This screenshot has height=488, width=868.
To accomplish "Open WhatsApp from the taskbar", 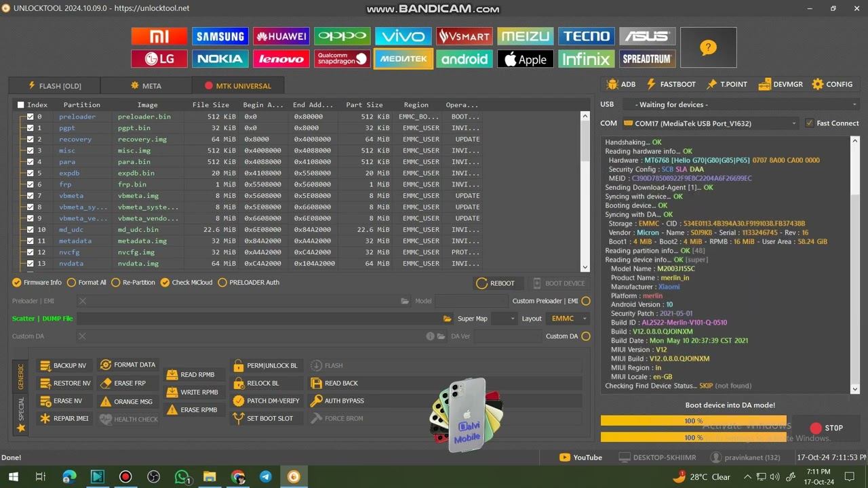I will click(x=182, y=477).
